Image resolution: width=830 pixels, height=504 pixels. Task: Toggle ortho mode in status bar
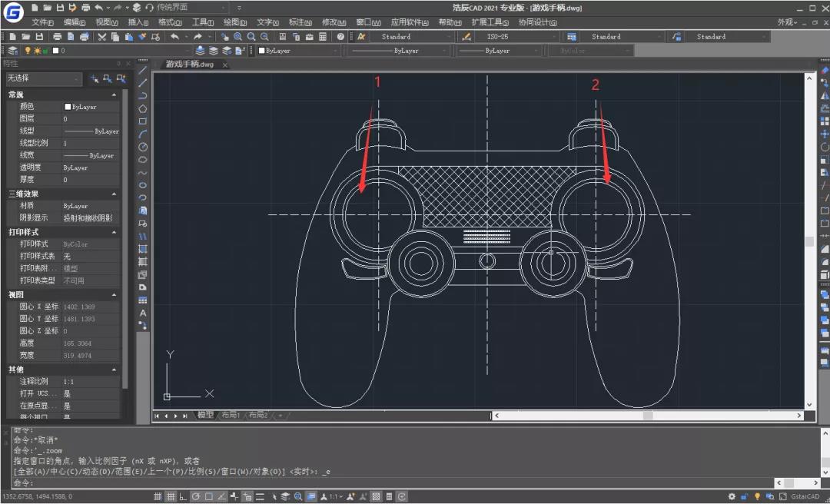(183, 496)
